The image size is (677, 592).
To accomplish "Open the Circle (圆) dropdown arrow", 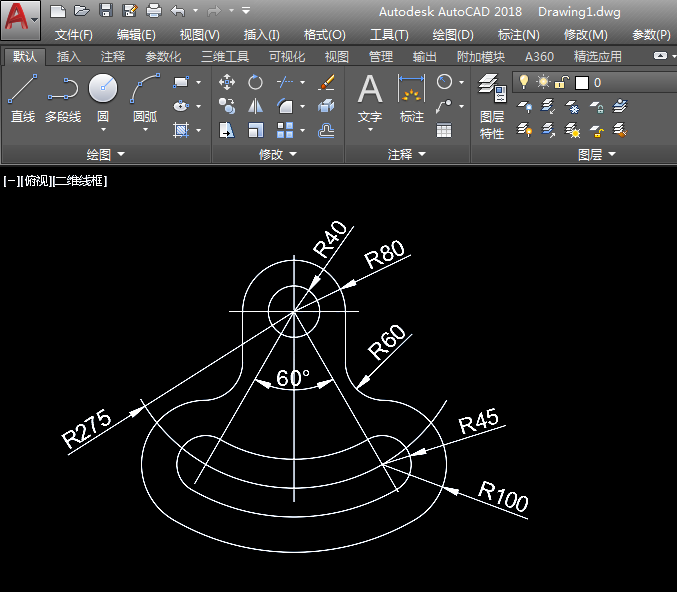I will tap(103, 131).
